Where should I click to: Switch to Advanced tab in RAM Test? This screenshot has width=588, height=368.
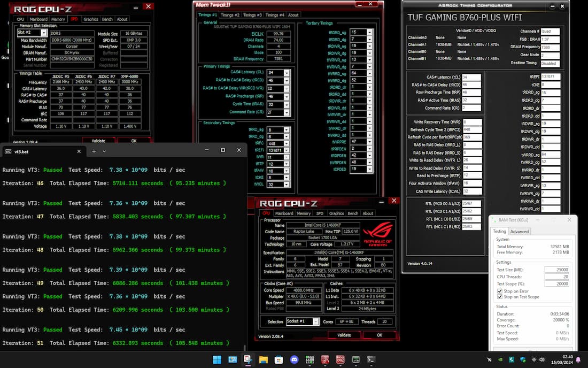(x=520, y=232)
